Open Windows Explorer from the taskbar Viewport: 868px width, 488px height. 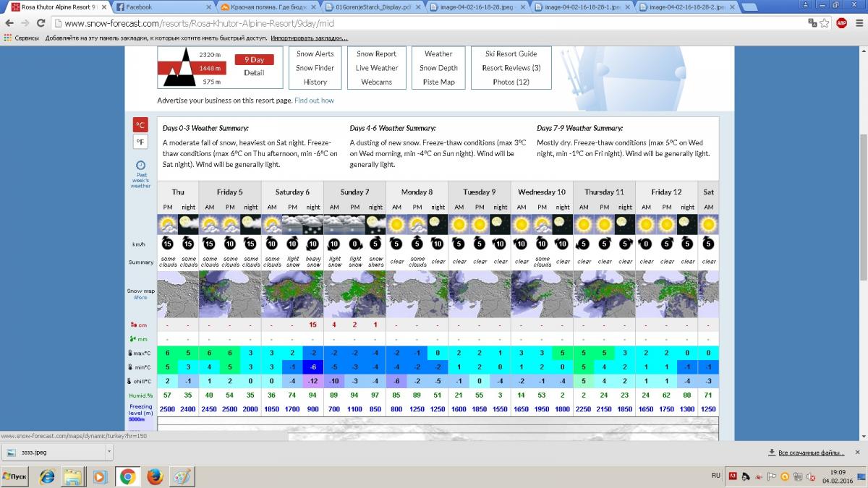(x=73, y=476)
